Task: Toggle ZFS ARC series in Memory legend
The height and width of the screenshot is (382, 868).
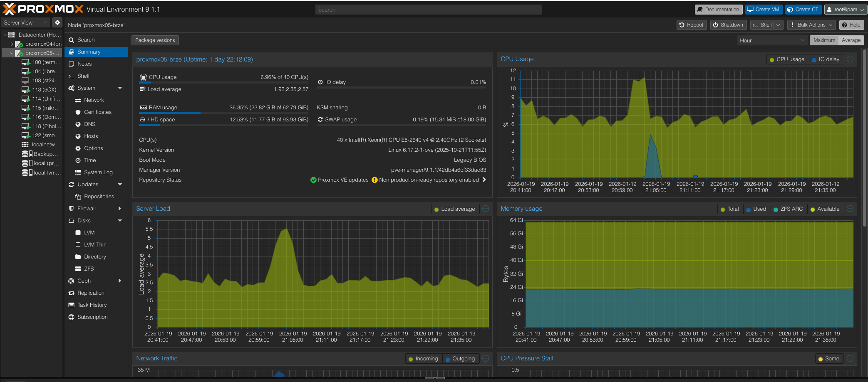Action: pos(789,209)
